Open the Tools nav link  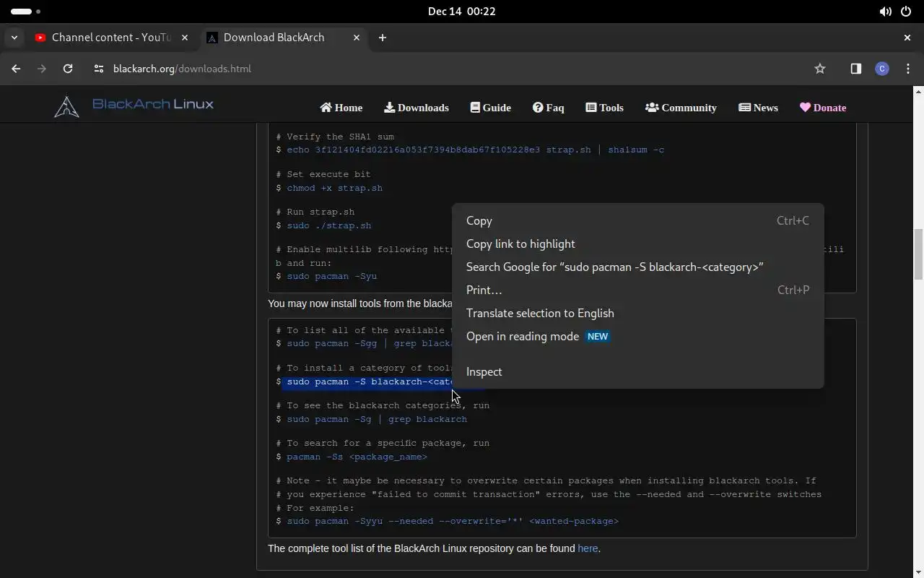[x=605, y=108]
